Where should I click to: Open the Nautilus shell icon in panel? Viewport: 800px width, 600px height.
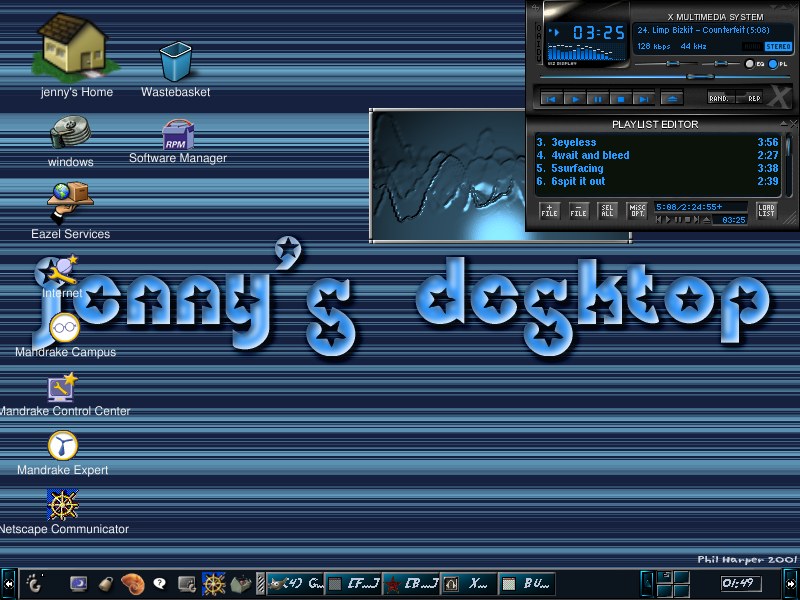132,583
